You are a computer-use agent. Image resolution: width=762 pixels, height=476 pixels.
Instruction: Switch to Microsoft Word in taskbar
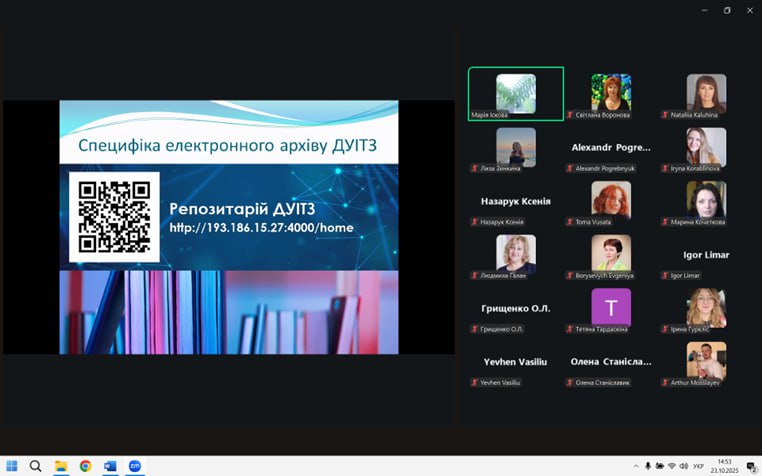pos(110,466)
